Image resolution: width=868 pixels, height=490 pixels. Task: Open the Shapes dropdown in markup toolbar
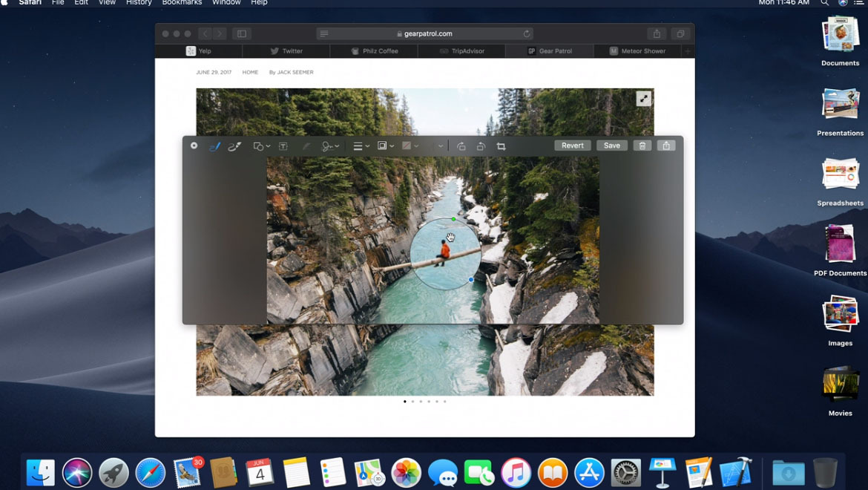pos(261,146)
